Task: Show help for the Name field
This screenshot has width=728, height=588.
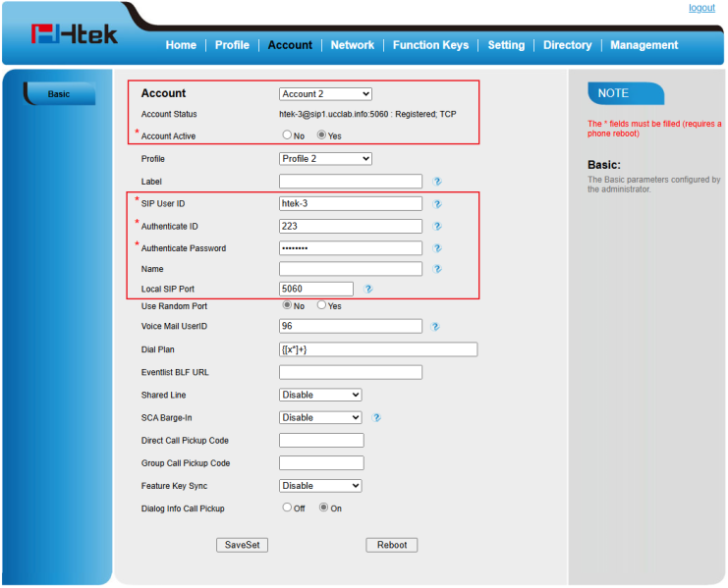Action: click(437, 269)
